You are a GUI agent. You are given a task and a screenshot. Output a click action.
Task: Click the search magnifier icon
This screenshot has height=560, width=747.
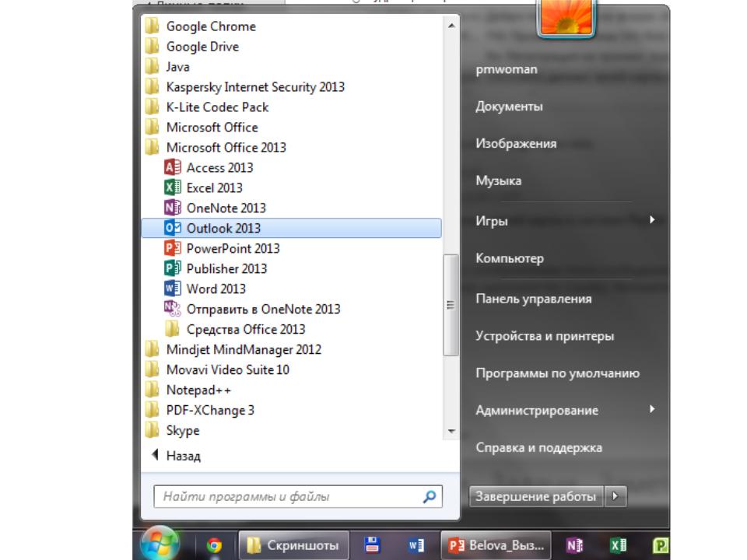click(x=430, y=497)
